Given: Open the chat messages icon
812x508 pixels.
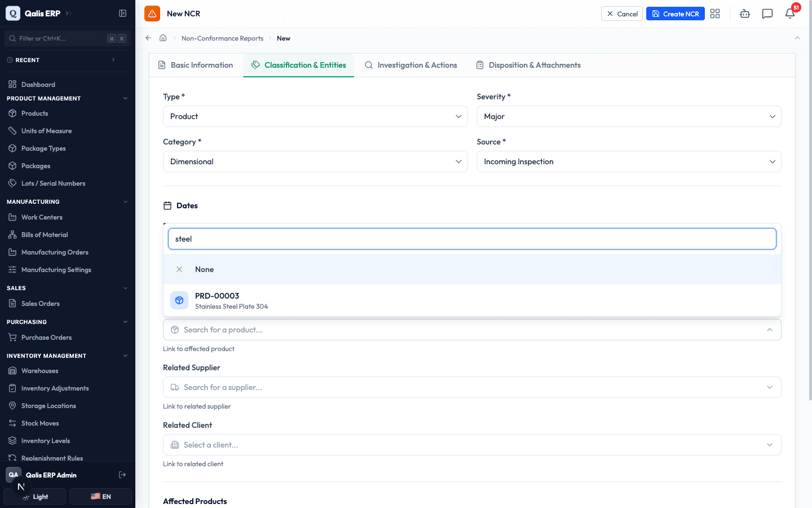Looking at the screenshot, I should (x=767, y=14).
